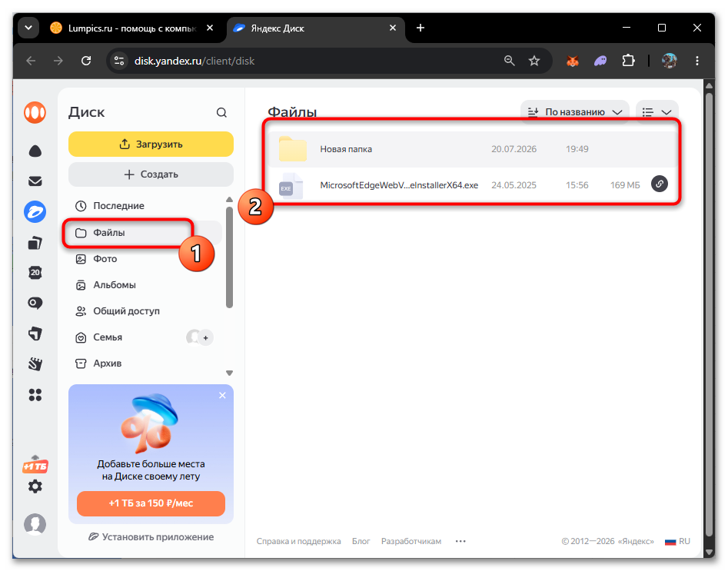Open Архив in sidebar
The height and width of the screenshot is (571, 728).
pos(145,364)
